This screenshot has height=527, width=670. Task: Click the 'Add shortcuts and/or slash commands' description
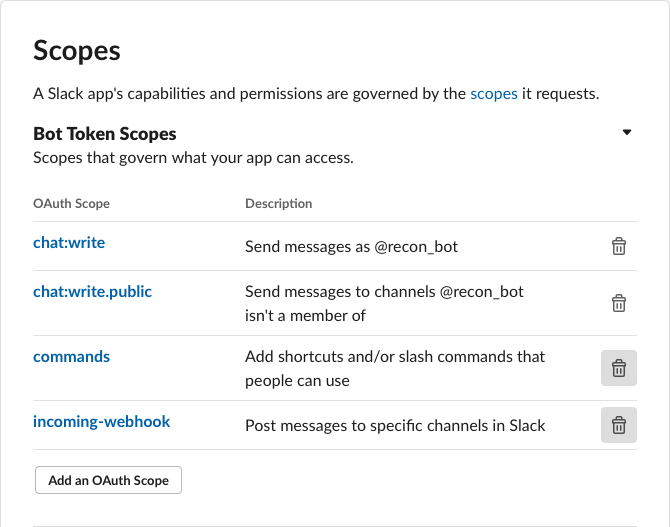(x=395, y=368)
